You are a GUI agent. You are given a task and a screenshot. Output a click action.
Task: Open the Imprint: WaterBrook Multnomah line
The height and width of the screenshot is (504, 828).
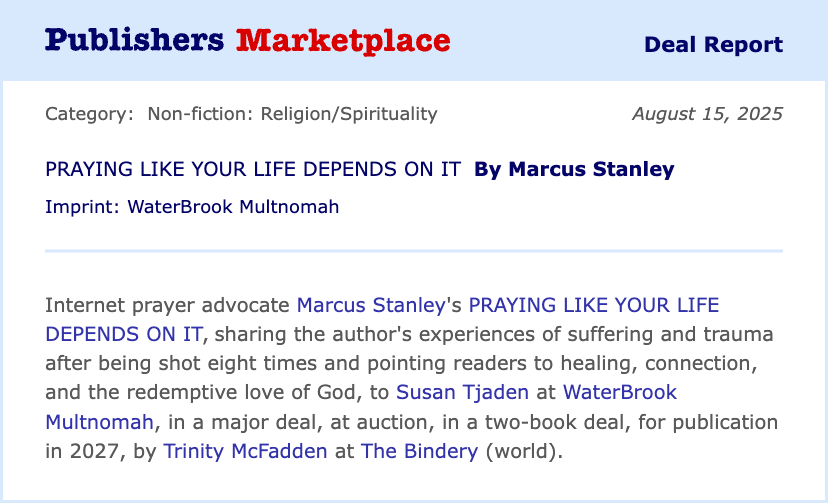[x=192, y=207]
